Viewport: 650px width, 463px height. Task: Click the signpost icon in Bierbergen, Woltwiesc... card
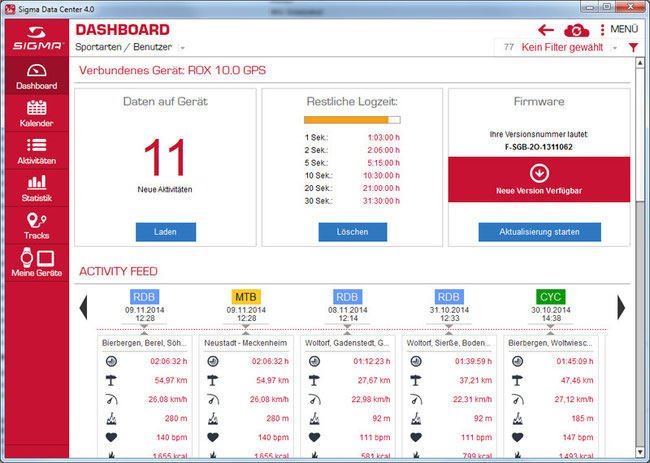[x=517, y=380]
